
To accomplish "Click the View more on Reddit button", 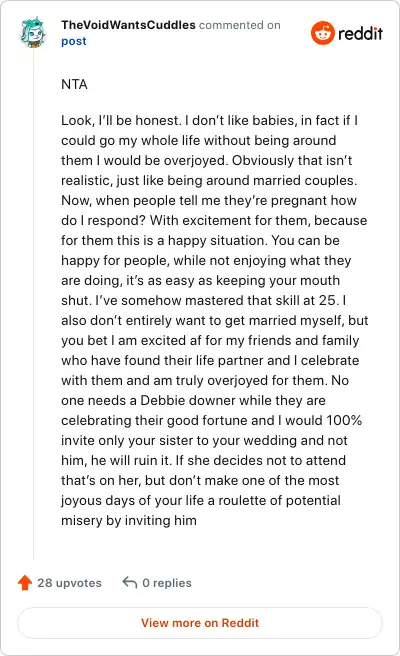I will click(x=200, y=623).
